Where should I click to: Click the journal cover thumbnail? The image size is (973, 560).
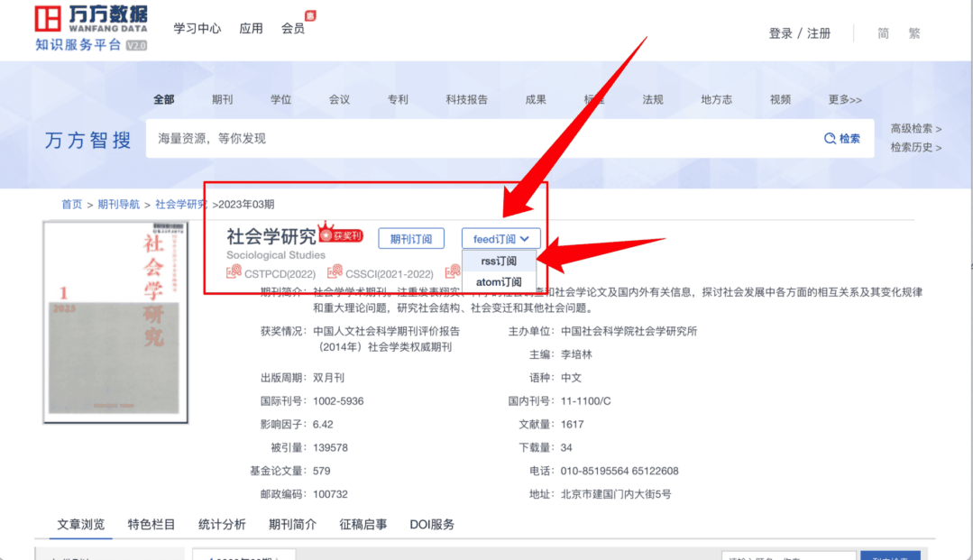115,320
